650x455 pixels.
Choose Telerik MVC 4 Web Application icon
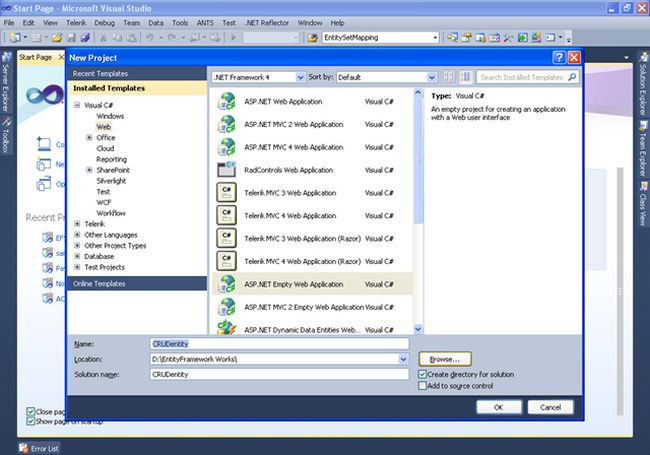click(x=227, y=215)
